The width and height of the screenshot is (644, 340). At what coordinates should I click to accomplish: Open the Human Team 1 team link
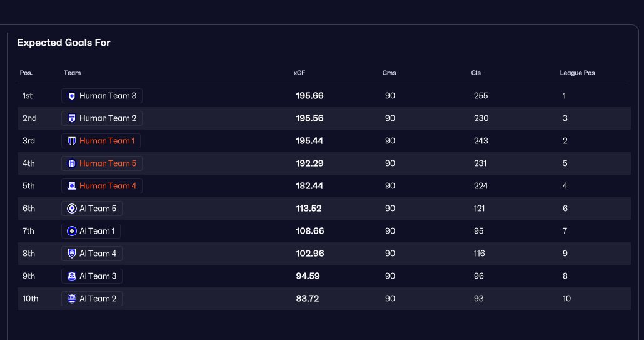tap(107, 141)
